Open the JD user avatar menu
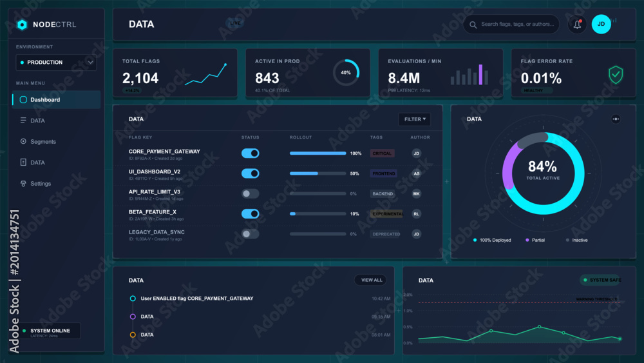The height and width of the screenshot is (363, 644). (x=601, y=25)
